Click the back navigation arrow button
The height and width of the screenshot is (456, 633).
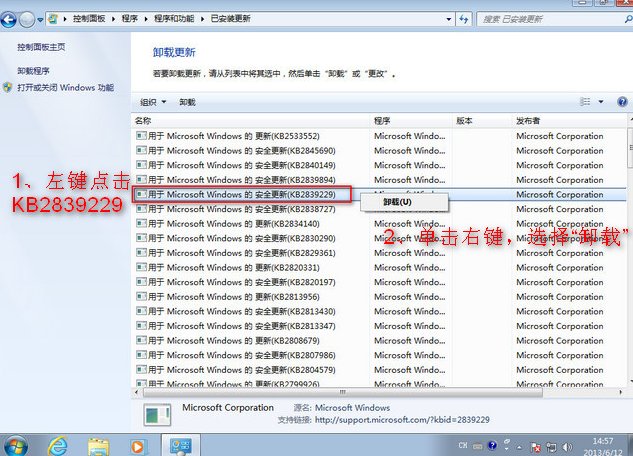12,18
